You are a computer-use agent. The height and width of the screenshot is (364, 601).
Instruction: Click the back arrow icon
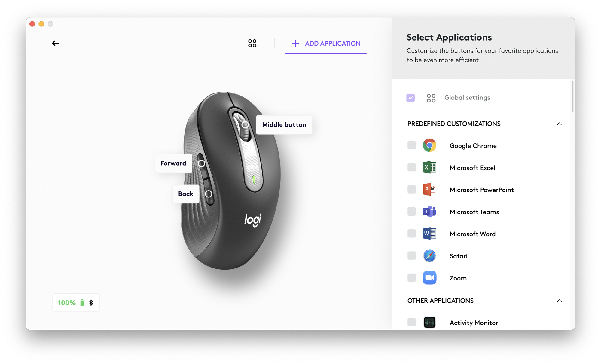pyautogui.click(x=55, y=43)
